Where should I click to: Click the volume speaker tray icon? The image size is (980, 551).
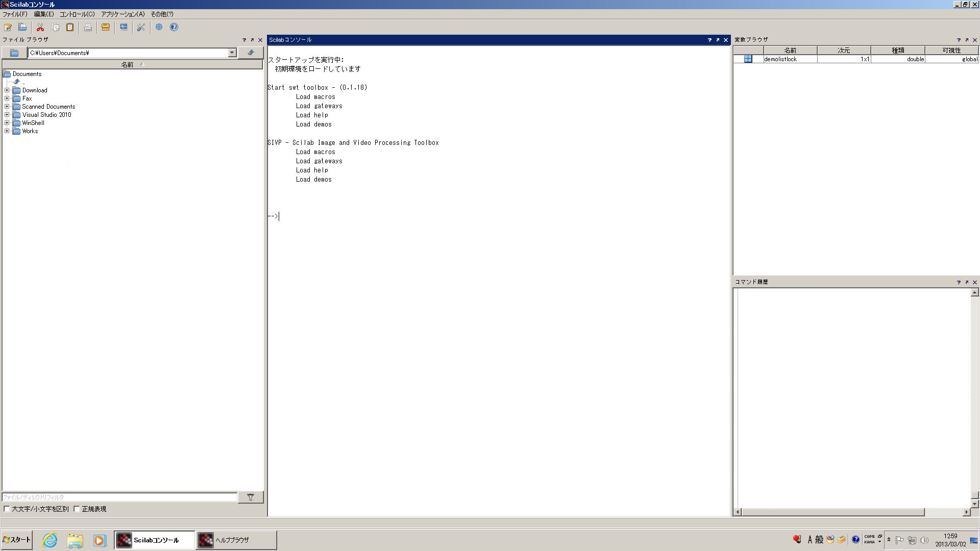[x=924, y=540]
